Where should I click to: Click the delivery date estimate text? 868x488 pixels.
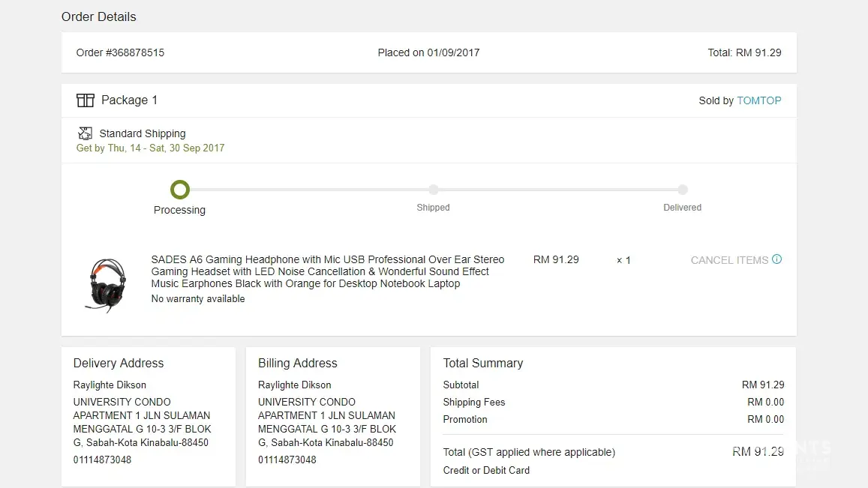pos(150,148)
